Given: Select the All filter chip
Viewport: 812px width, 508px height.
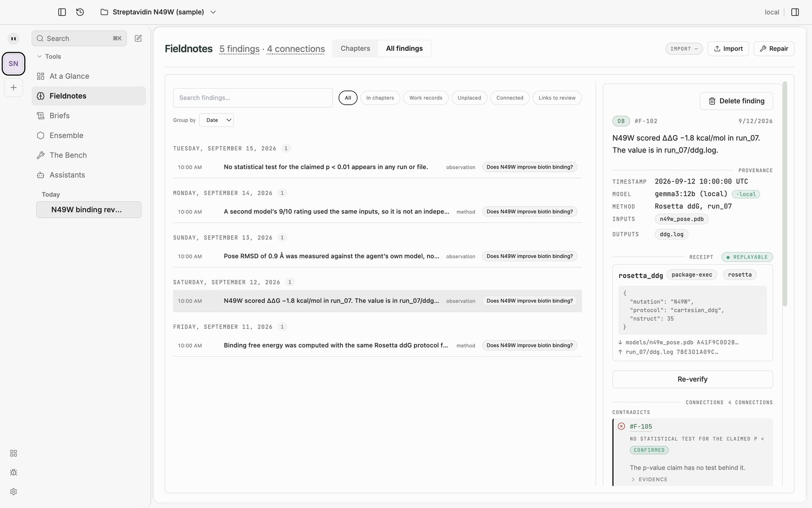Looking at the screenshot, I should pos(348,98).
